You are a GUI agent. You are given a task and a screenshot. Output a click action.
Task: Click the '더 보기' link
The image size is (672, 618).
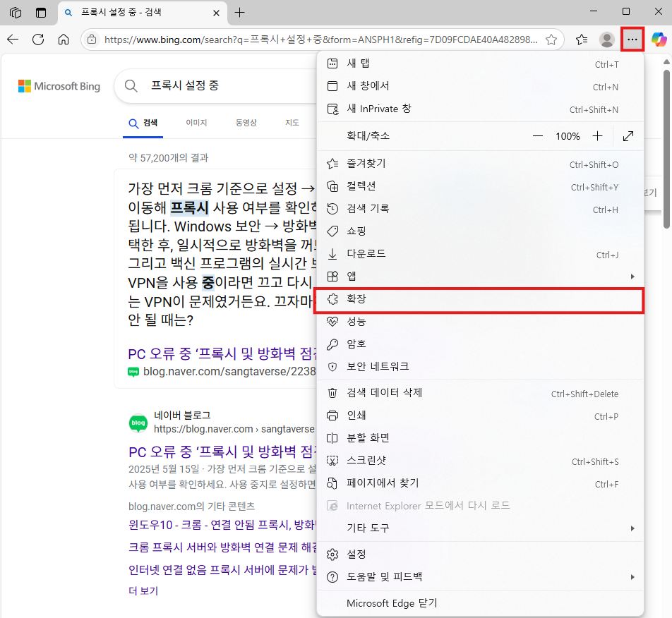click(x=143, y=591)
